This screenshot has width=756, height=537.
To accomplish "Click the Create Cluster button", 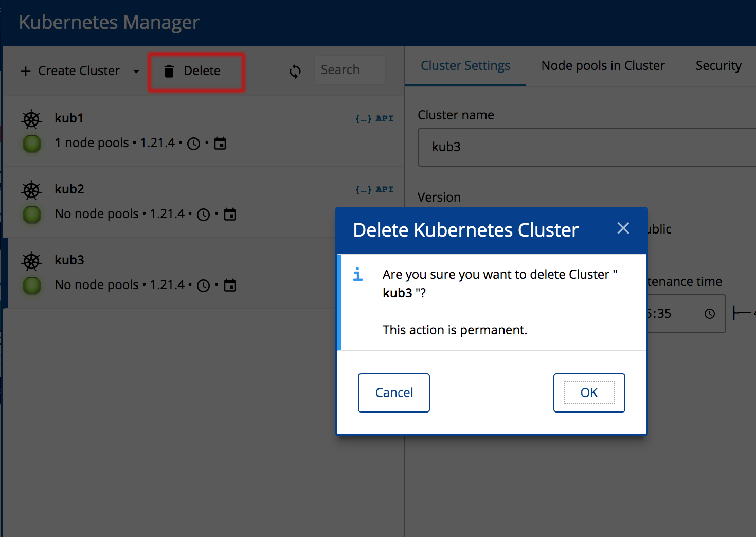I will (x=70, y=71).
